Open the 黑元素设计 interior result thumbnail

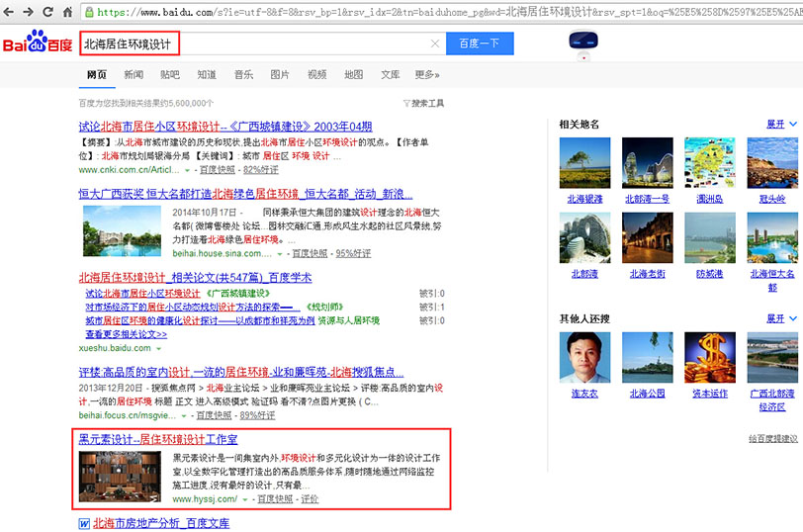click(121, 477)
